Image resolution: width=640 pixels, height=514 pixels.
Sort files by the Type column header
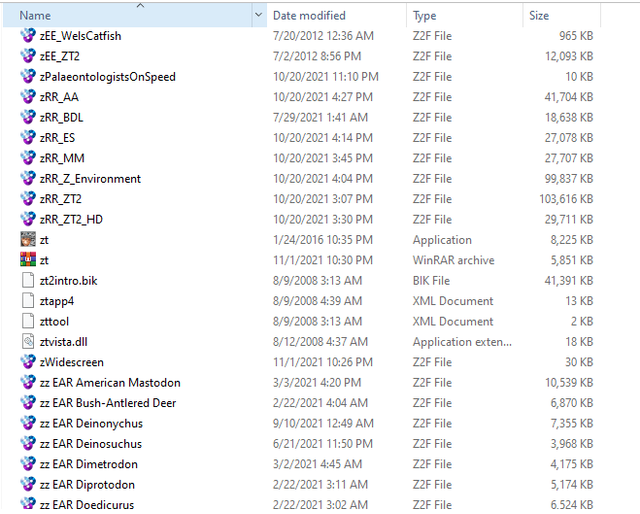pyautogui.click(x=464, y=16)
